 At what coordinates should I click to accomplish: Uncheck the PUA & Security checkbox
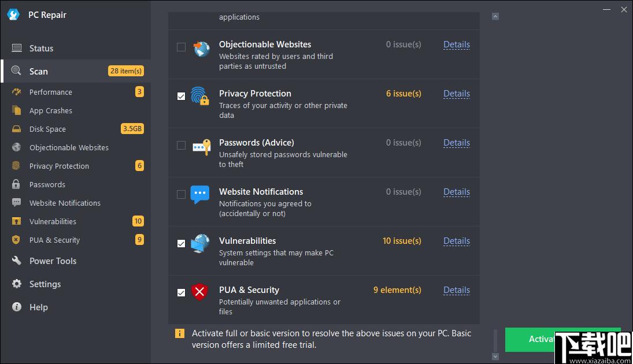pos(182,292)
